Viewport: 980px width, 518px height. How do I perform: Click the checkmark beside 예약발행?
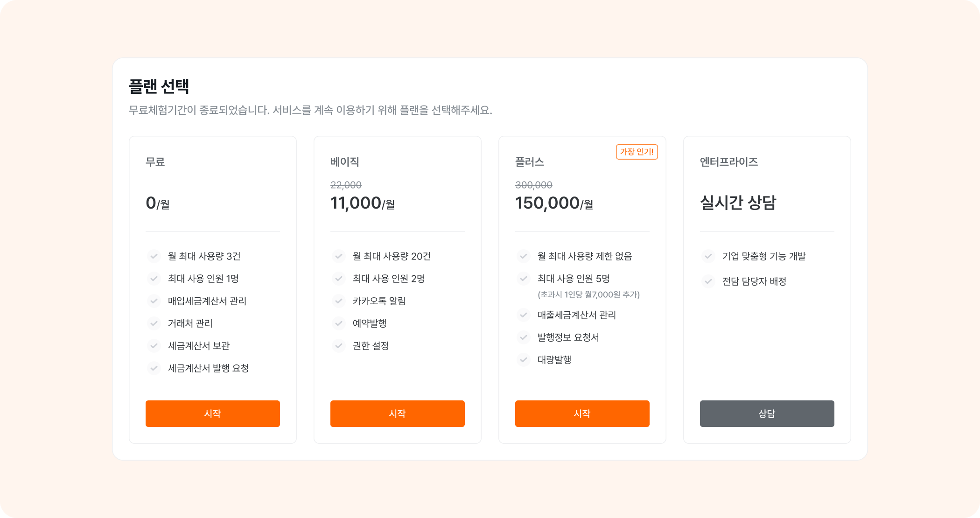[338, 323]
